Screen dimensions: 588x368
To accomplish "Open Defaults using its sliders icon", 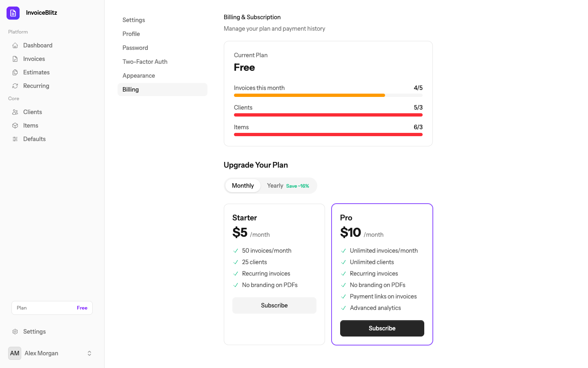I will coord(15,139).
